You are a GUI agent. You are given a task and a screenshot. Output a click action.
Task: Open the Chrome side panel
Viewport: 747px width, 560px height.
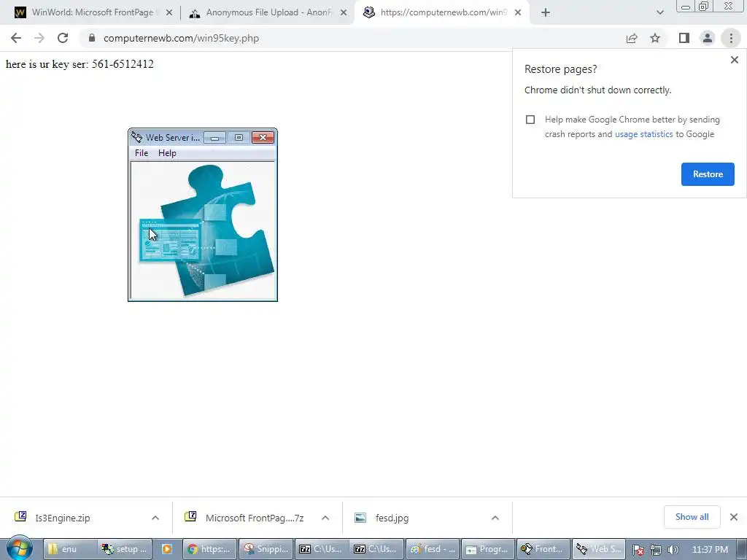(x=684, y=38)
